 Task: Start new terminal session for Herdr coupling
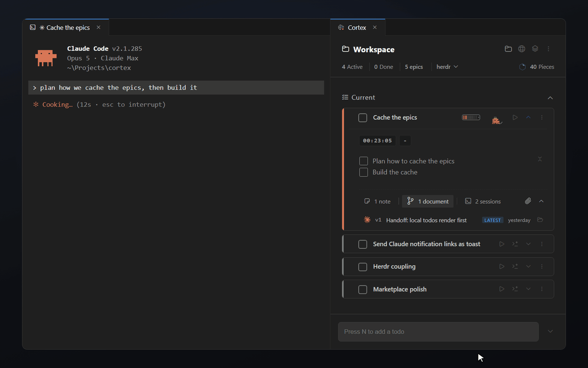(515, 267)
